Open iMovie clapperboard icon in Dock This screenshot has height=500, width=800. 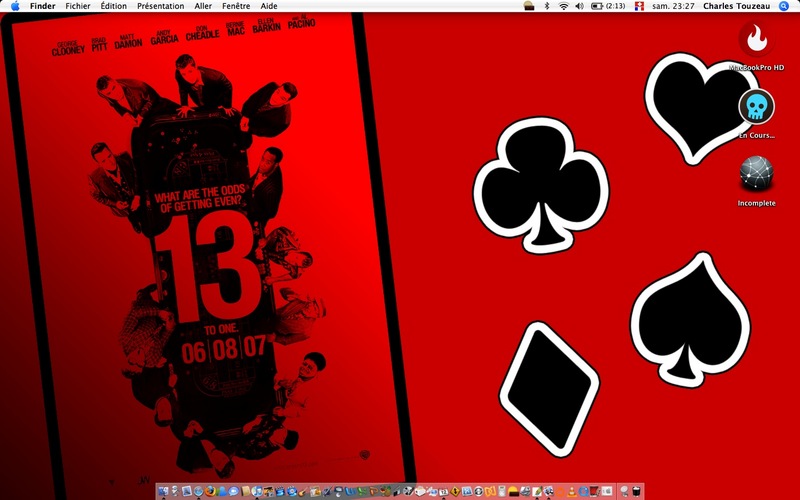280,491
